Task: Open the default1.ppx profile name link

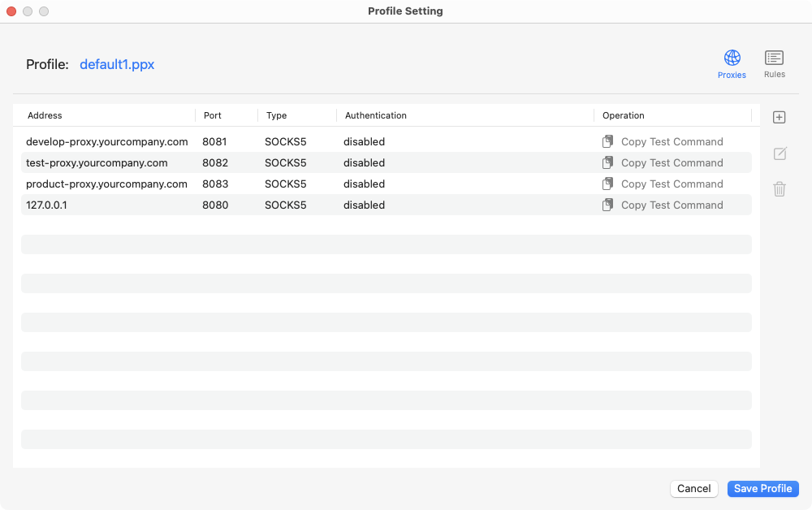Action: 117,64
